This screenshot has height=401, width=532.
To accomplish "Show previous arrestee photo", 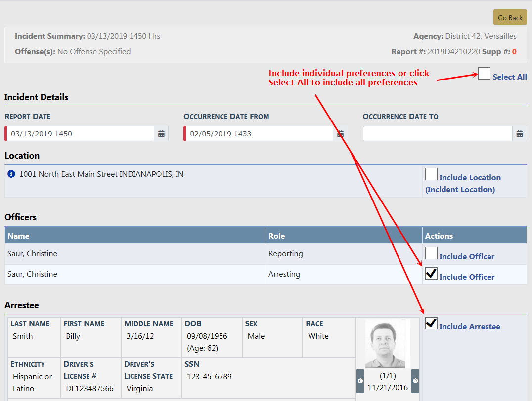I will (x=360, y=381).
